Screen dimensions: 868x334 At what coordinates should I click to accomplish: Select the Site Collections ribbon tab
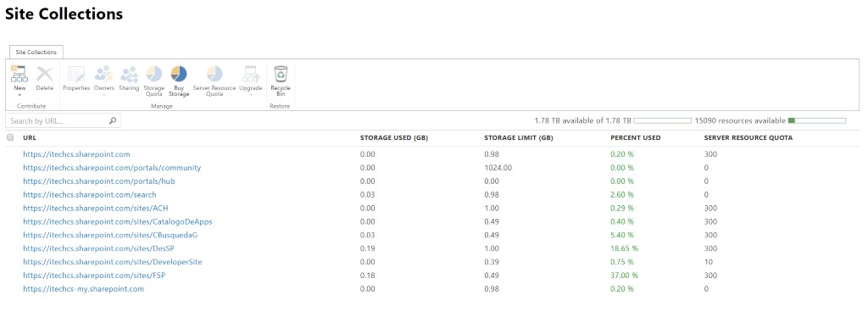(x=36, y=52)
